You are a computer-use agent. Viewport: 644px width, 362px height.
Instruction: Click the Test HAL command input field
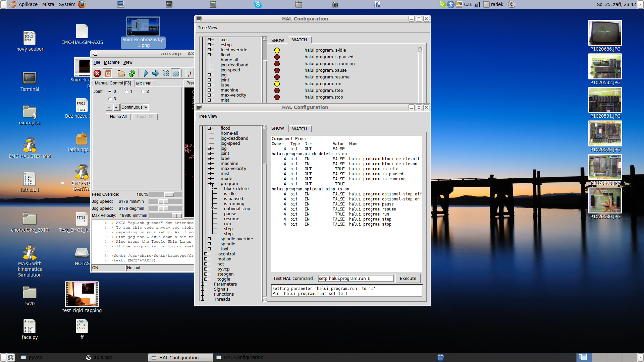coord(355,278)
